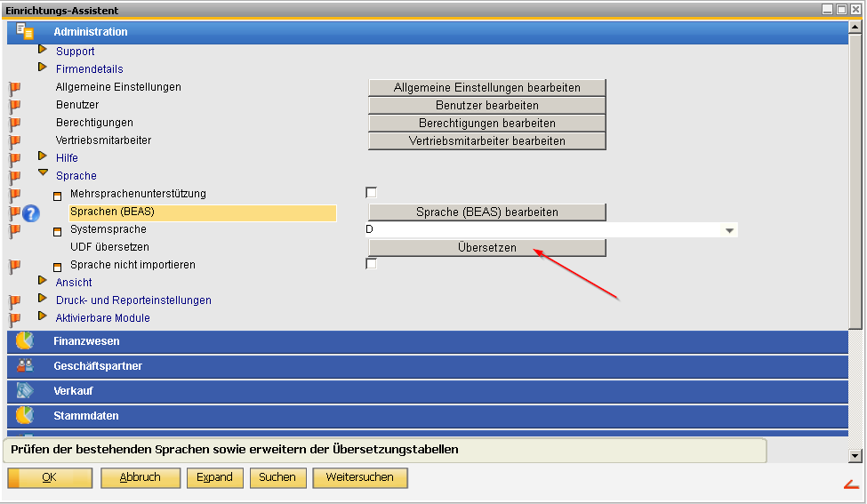This screenshot has width=867, height=504.
Task: Expand the Support tree node
Action: point(42,50)
